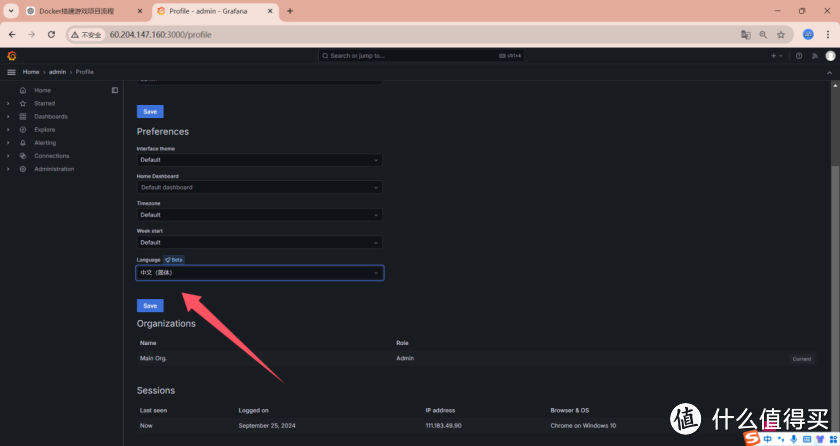Viewport: 840px width, 446px height.
Task: Open Explore from sidebar label
Action: 44,130
